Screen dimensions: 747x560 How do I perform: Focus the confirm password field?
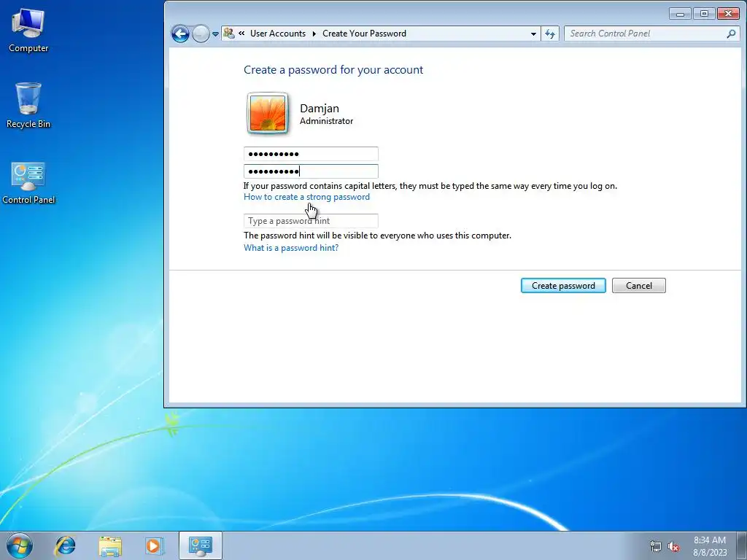point(311,171)
